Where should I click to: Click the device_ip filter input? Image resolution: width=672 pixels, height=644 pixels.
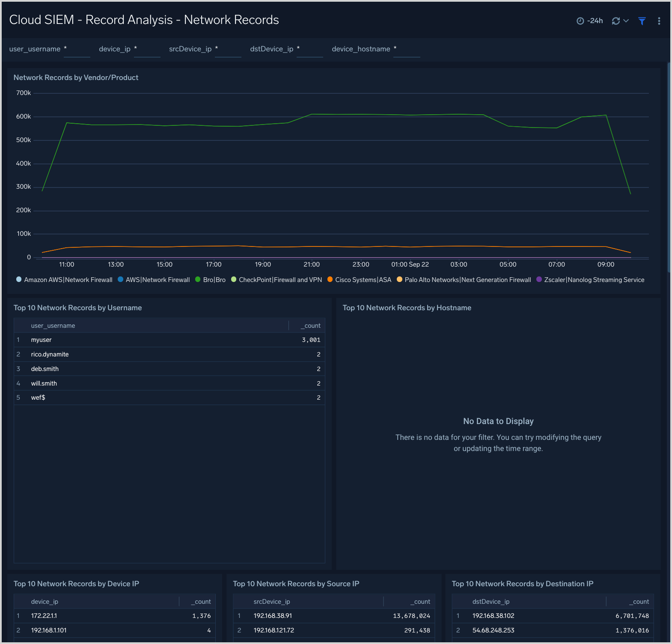point(147,50)
